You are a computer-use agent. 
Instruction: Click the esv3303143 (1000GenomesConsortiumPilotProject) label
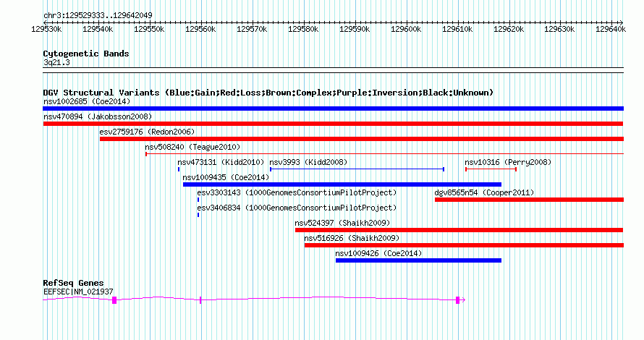297,192
